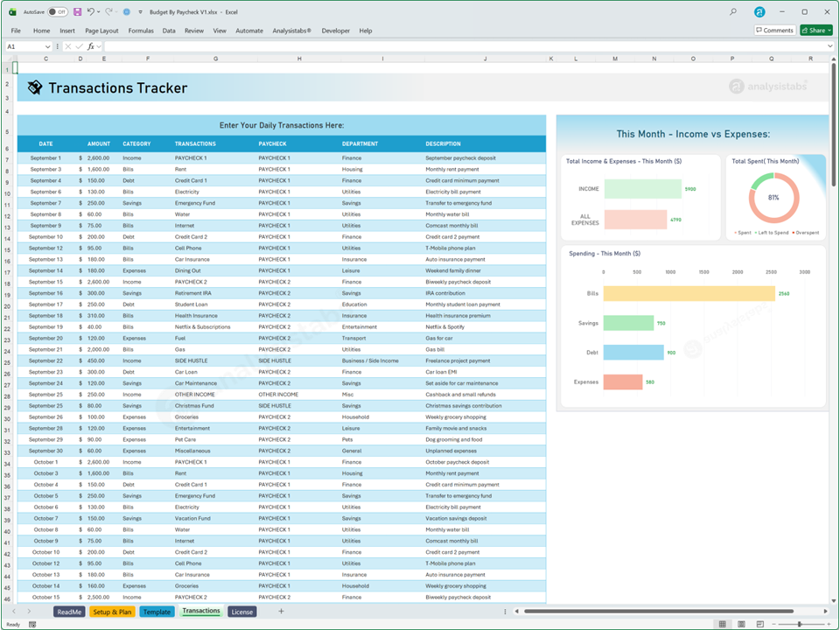Click the Undo icon
Viewport: 840px width, 630px height.
point(91,11)
